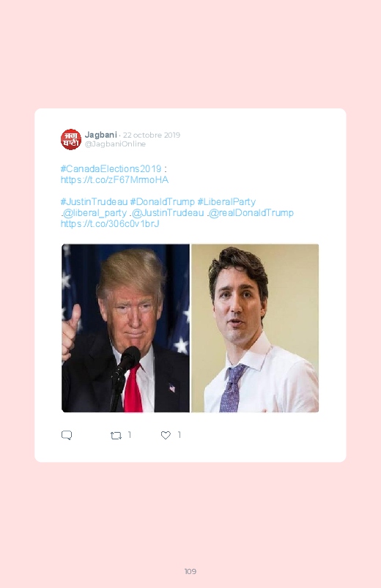Open the #LiberalParty hashtag
The width and height of the screenshot is (381, 588).
(x=226, y=202)
